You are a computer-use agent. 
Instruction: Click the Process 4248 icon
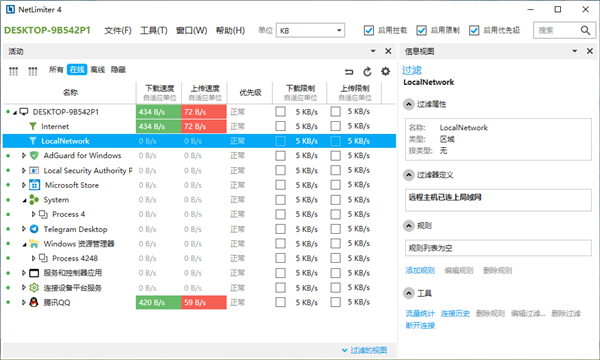pyautogui.click(x=43, y=258)
